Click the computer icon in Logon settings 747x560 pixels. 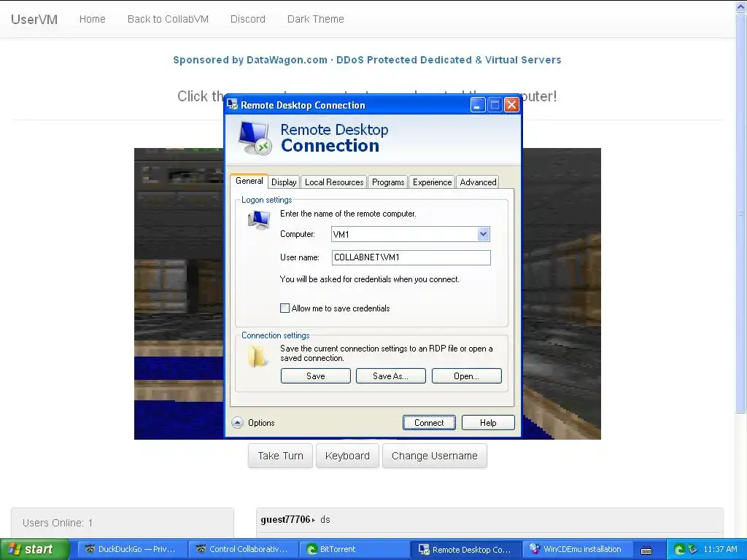pyautogui.click(x=259, y=220)
